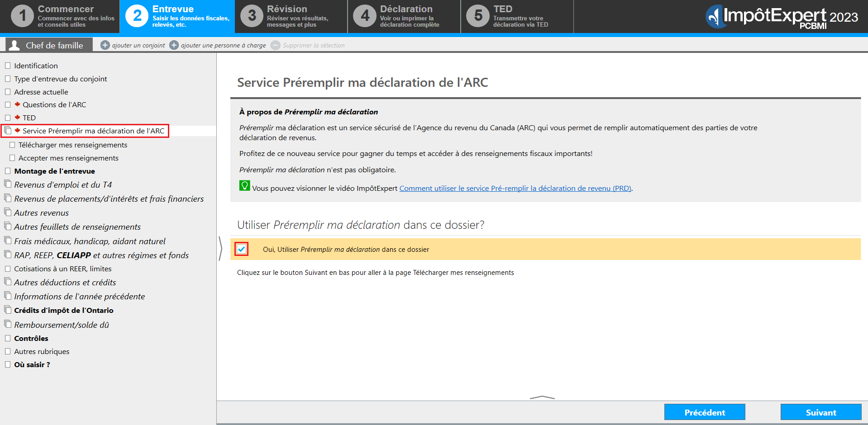Screen dimensions: 868x425
Task: Open Cotisations à un REER, limites page
Action: coord(63,269)
